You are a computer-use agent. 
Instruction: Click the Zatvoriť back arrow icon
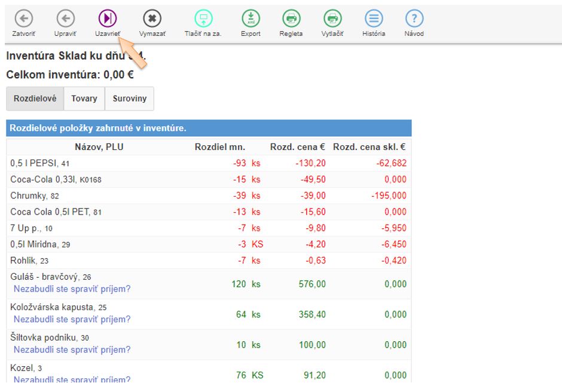[23, 19]
